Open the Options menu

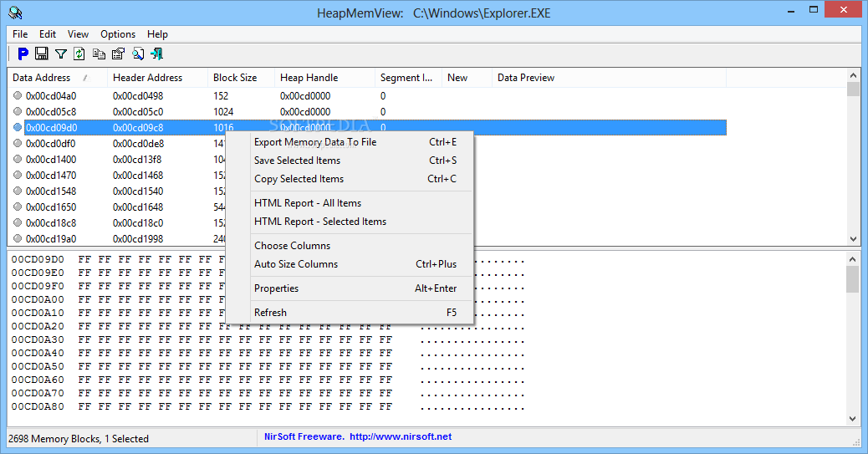click(x=118, y=34)
